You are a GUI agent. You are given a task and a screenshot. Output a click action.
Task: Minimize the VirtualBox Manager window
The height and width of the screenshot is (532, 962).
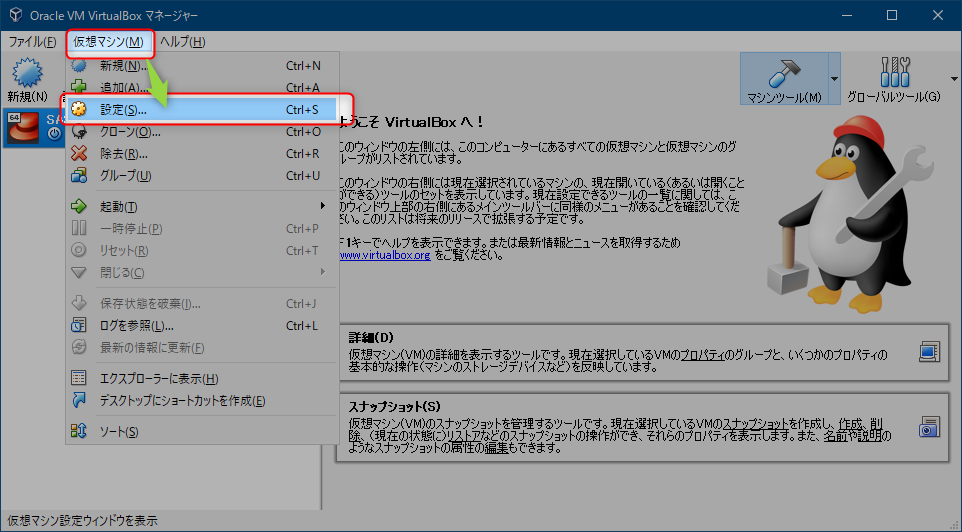(847, 15)
